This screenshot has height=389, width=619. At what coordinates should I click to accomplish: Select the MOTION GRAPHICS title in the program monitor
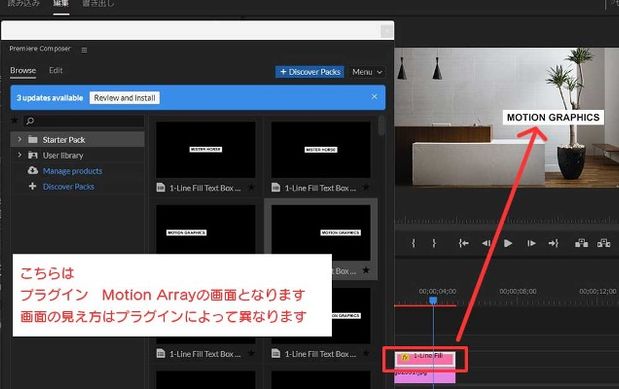553,117
